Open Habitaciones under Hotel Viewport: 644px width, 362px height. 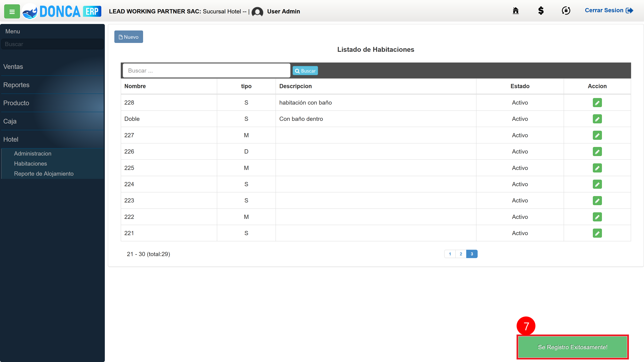pyautogui.click(x=31, y=163)
